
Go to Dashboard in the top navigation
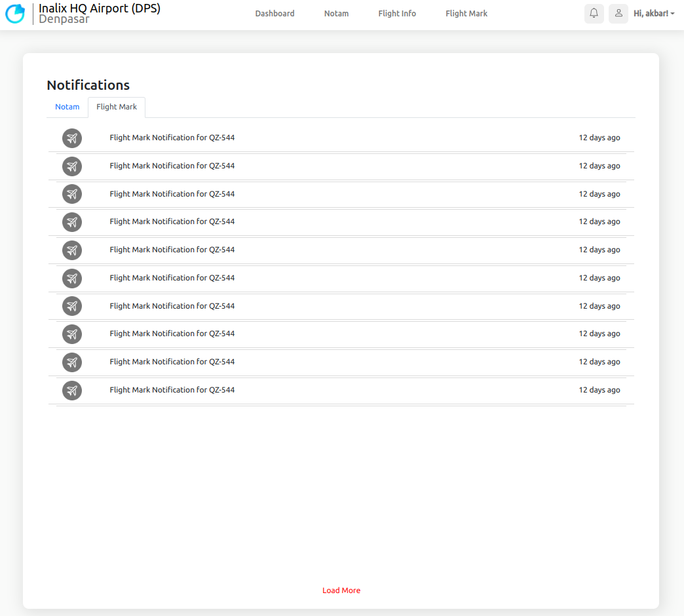click(275, 14)
